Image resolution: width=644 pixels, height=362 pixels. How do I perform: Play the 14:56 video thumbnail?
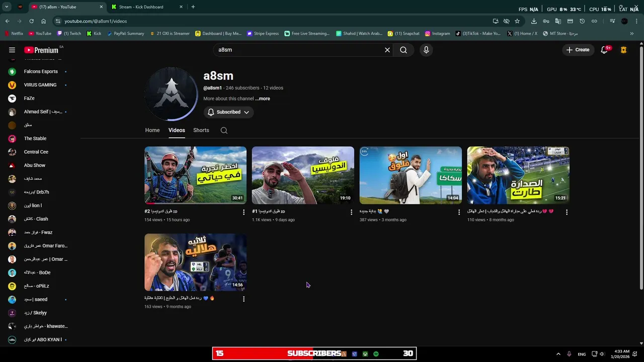point(195,262)
